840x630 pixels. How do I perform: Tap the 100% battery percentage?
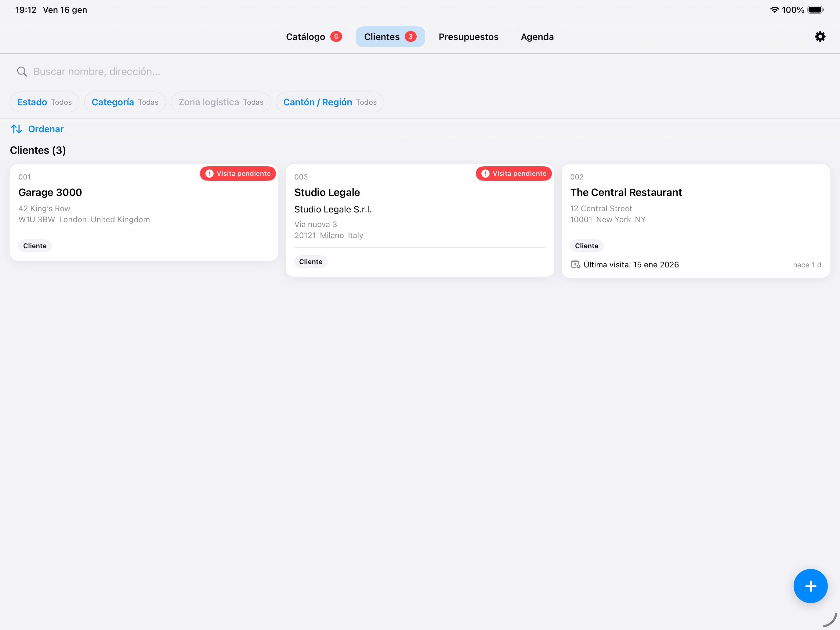coord(793,10)
